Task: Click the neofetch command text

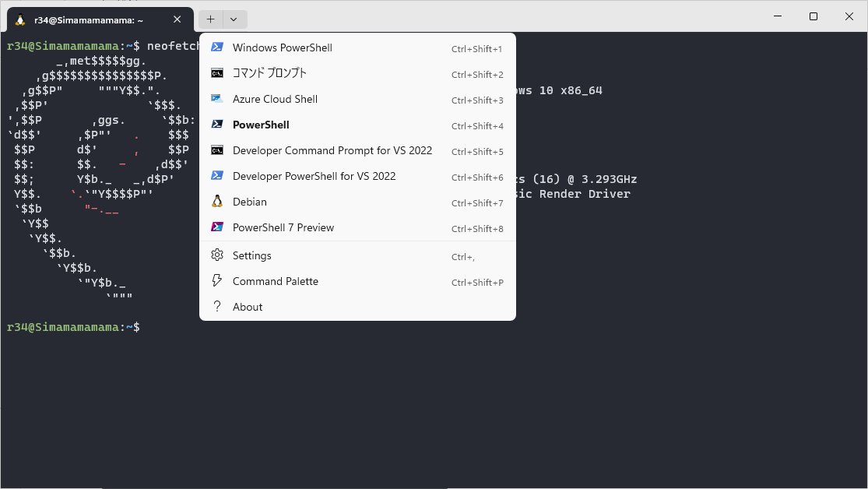Action: (173, 46)
